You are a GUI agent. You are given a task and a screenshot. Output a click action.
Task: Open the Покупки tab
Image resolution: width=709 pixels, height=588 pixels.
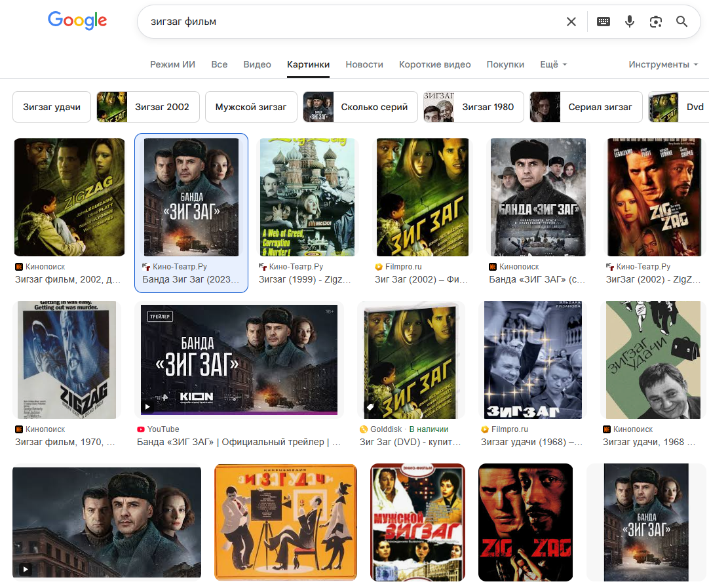coord(505,64)
